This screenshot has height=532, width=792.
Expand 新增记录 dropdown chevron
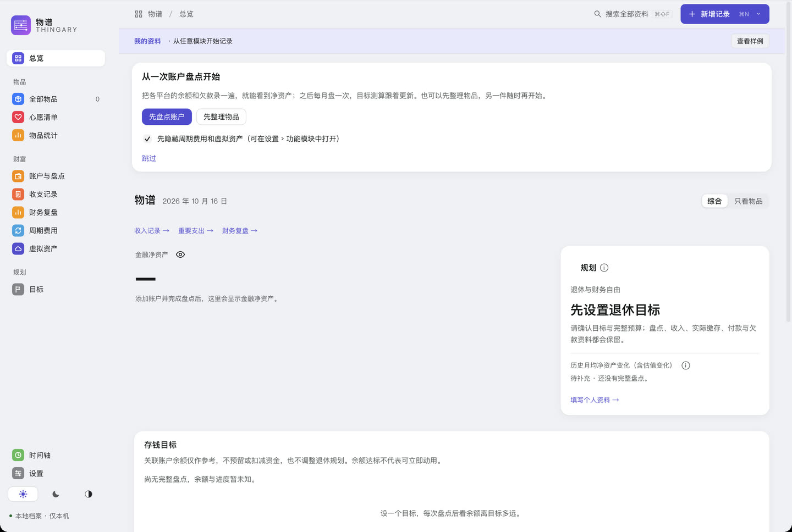[758, 14]
